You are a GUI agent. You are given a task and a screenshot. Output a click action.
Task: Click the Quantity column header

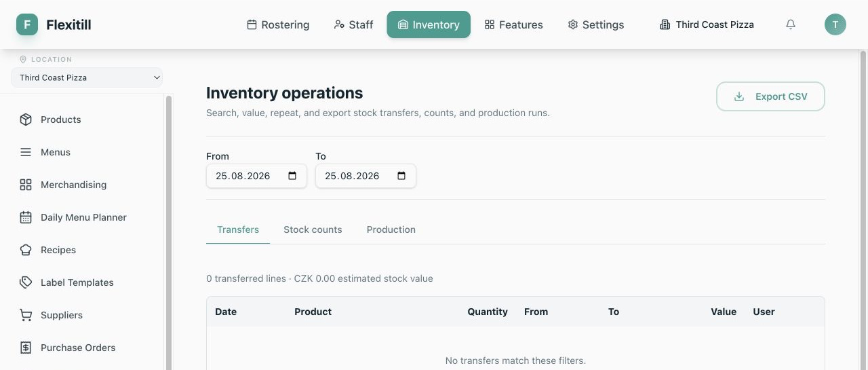(488, 312)
